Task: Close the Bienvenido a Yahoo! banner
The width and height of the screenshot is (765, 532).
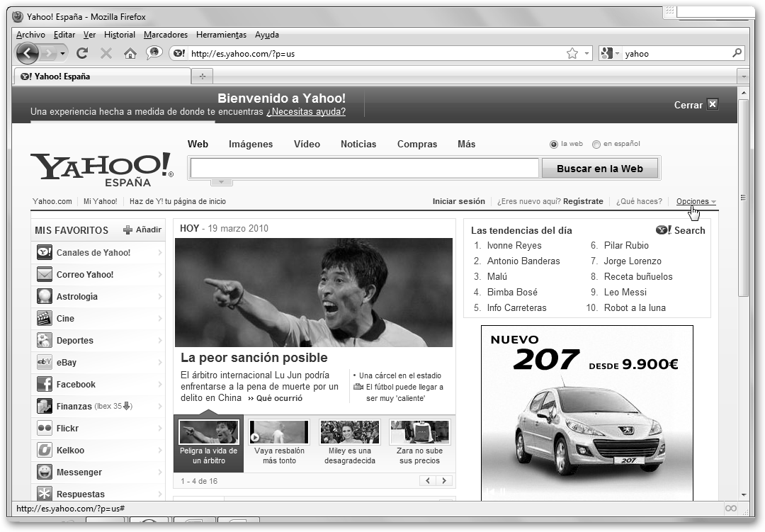Action: (x=713, y=104)
